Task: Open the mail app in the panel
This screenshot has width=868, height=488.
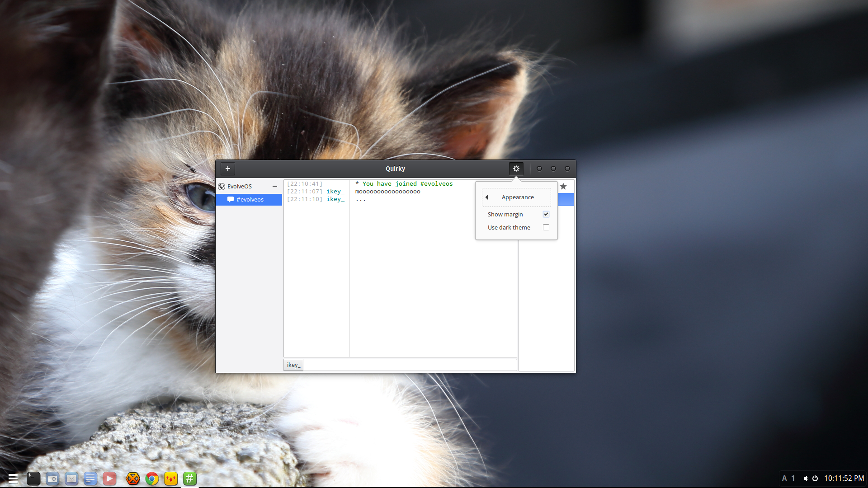Action: click(71, 479)
